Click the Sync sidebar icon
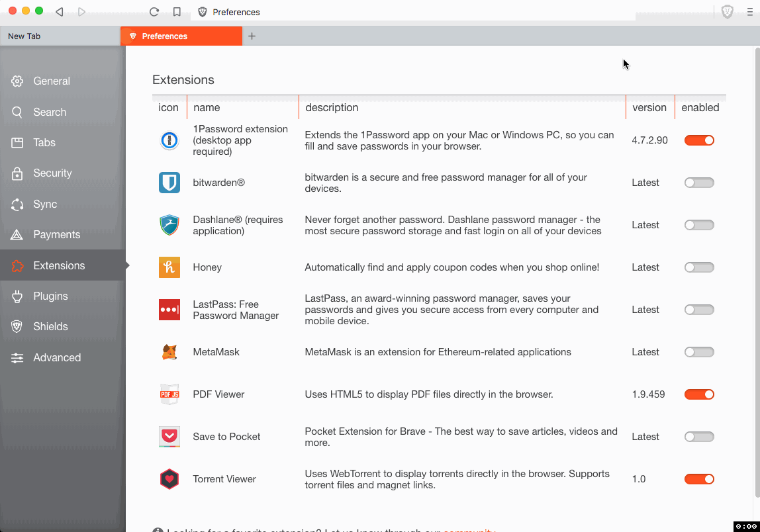Screen dimensions: 760x532 (17, 204)
